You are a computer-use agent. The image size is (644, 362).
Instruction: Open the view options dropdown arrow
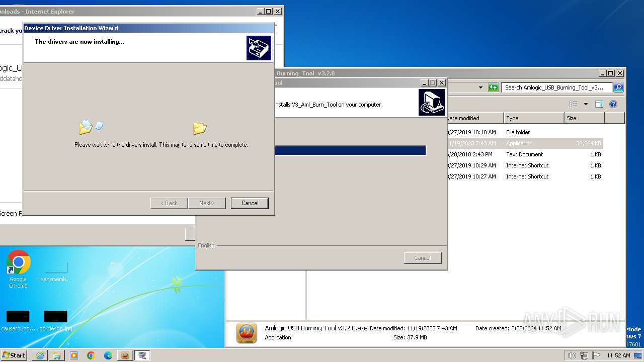coord(586,104)
